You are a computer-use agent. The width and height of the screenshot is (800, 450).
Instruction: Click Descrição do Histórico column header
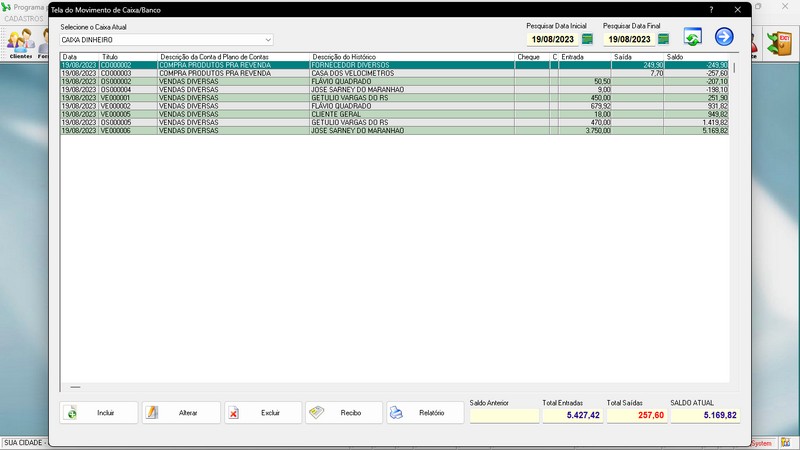[412, 57]
